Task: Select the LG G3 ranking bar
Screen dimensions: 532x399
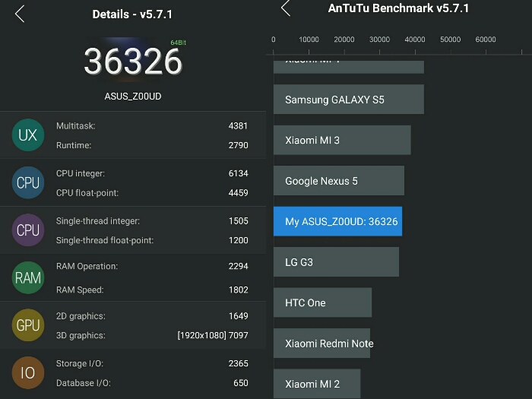Action: point(336,262)
